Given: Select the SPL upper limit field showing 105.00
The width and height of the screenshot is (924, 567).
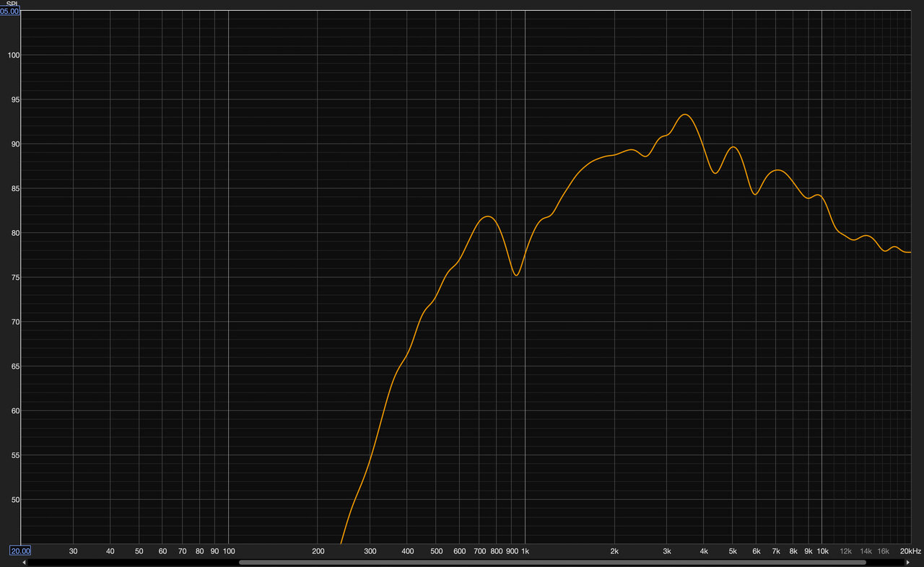Looking at the screenshot, I should click(x=9, y=12).
